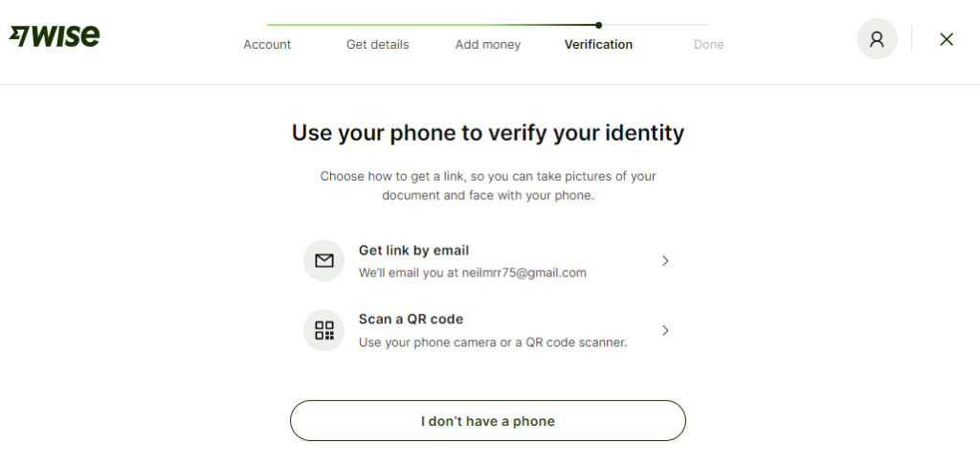The image size is (980, 465).
Task: Click the verify your identity heading
Action: coord(488,133)
